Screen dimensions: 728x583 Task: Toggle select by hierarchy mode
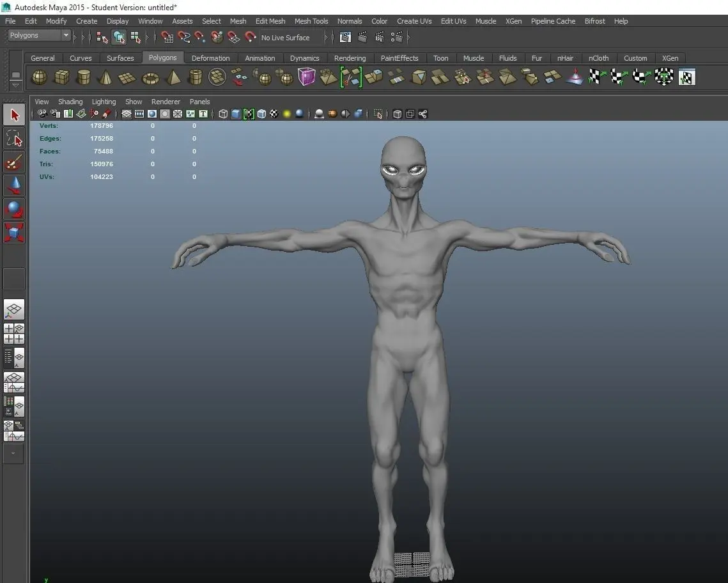click(x=102, y=38)
